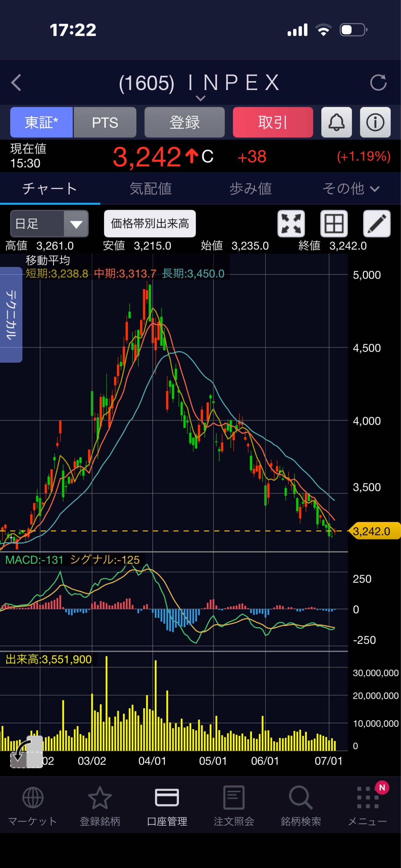Switch to the 歩み値 tab
This screenshot has height=868, width=401.
click(x=251, y=188)
